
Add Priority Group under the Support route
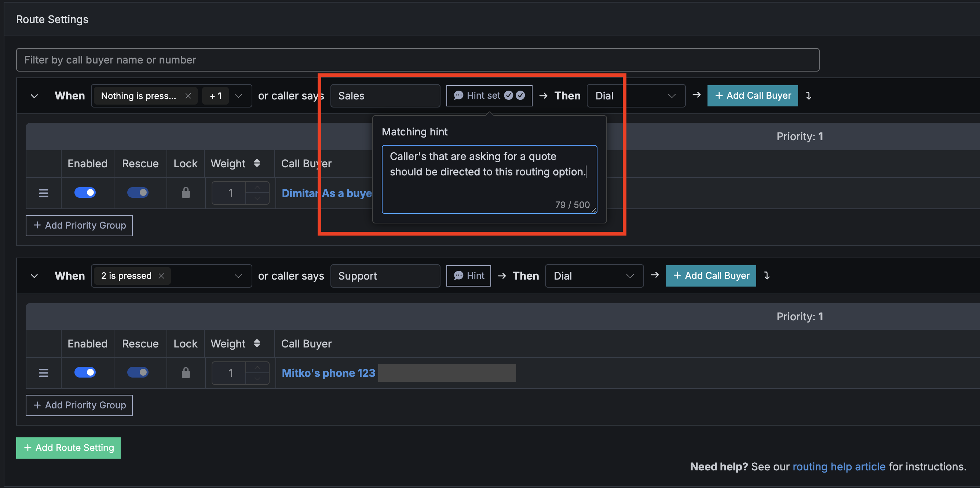point(79,405)
